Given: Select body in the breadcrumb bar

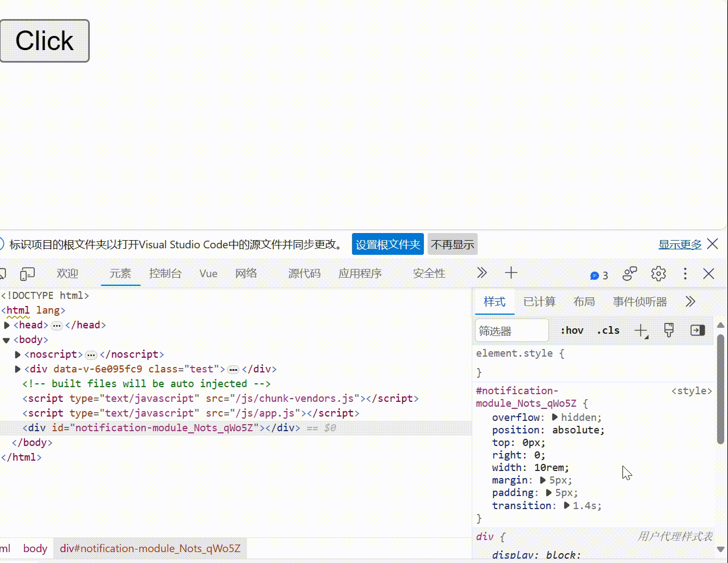Looking at the screenshot, I should click(x=35, y=548).
